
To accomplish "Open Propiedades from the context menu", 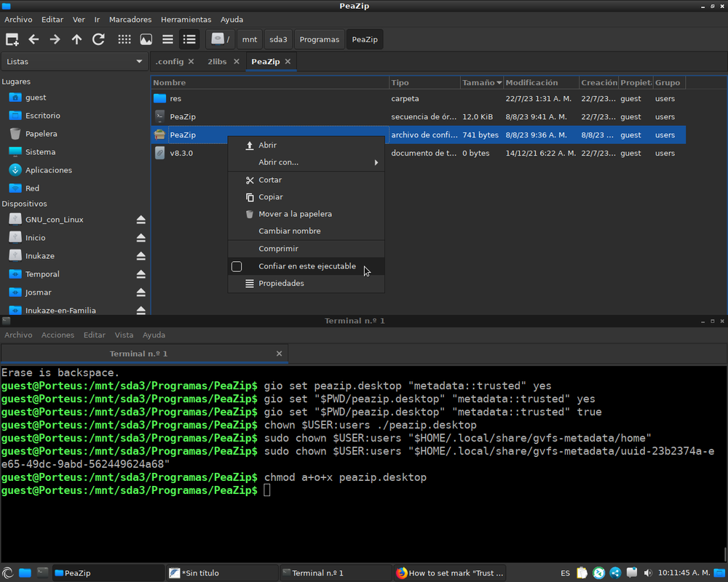I will click(306, 284).
